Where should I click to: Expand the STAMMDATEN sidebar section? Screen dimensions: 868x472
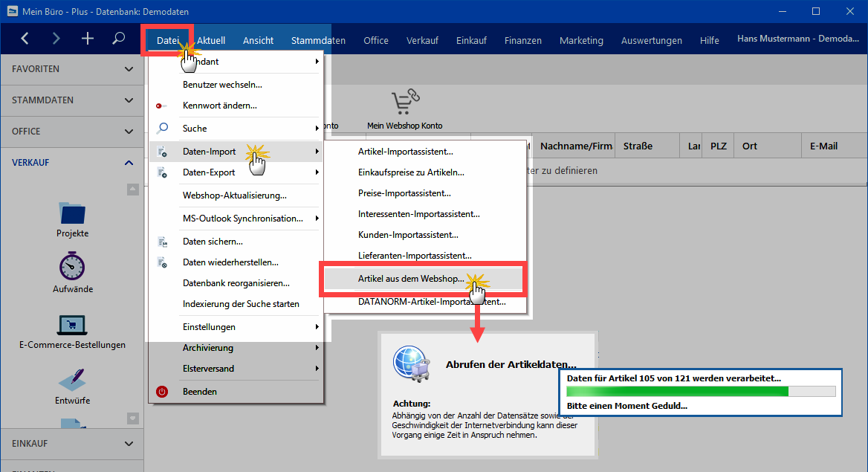pos(72,100)
